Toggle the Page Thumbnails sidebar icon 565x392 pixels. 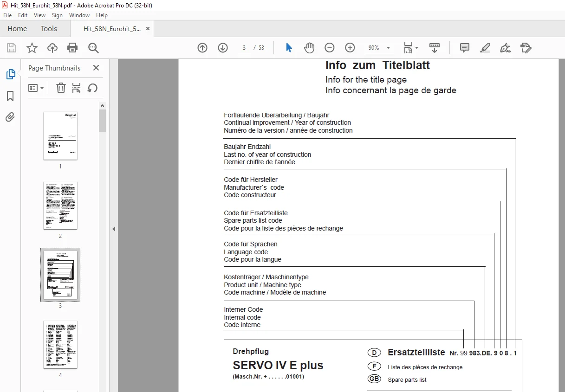coord(10,74)
